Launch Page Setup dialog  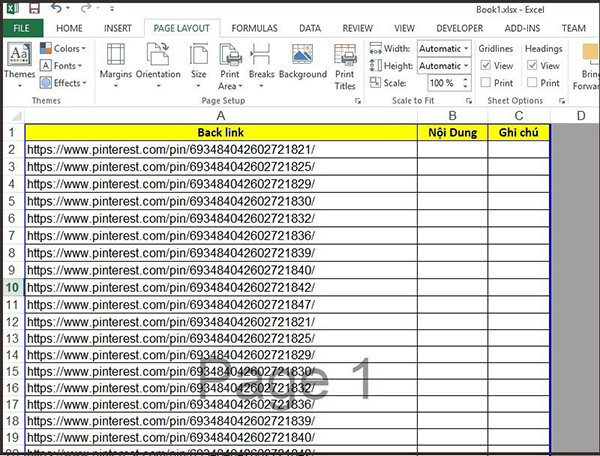click(x=358, y=101)
